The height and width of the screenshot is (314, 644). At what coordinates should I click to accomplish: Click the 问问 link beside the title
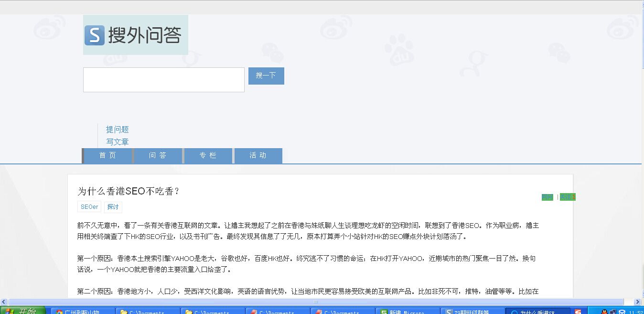(x=547, y=197)
